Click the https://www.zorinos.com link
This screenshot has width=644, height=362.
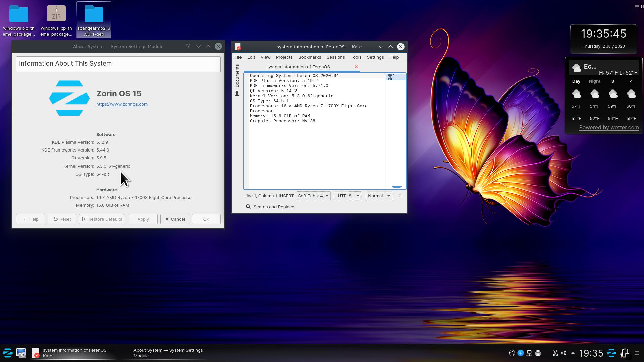click(122, 104)
